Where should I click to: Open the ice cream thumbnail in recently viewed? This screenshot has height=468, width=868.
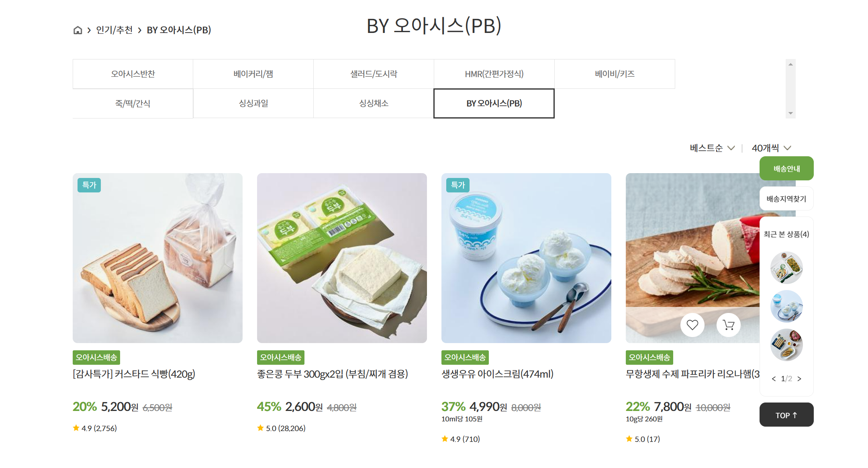tap(786, 306)
